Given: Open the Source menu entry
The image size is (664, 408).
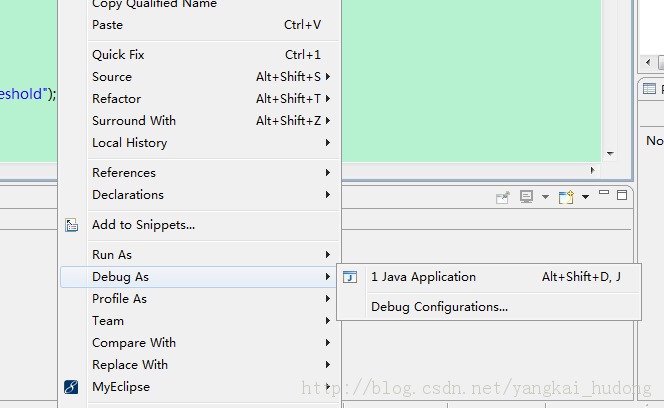Looking at the screenshot, I should tap(200, 77).
